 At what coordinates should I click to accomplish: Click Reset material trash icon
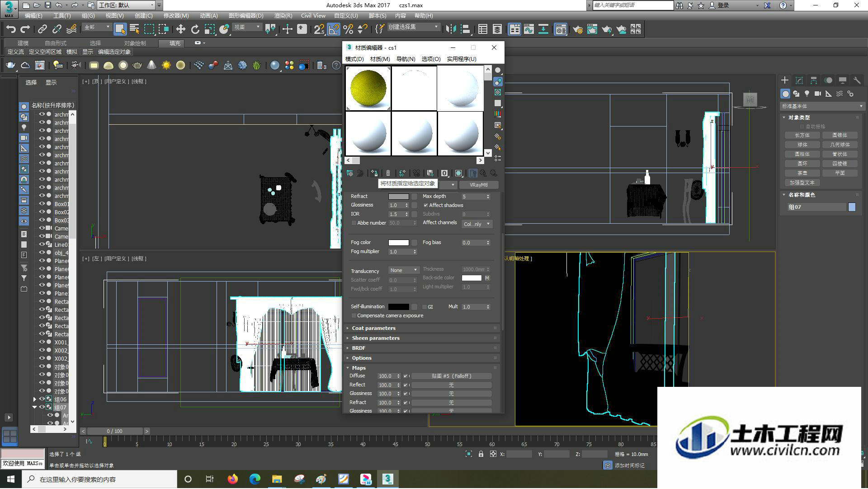(x=388, y=173)
